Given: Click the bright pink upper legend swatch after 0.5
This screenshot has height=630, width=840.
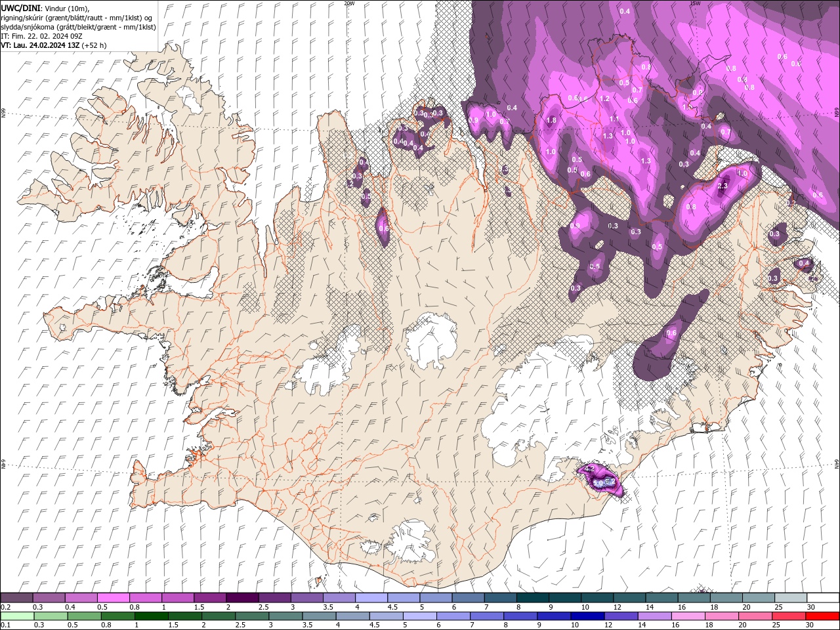Looking at the screenshot, I should (x=113, y=598).
